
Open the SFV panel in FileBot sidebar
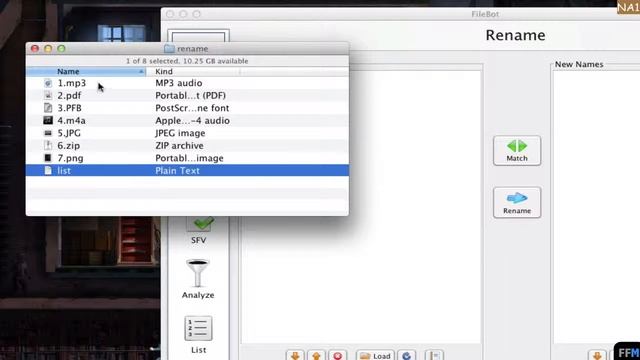tap(199, 231)
